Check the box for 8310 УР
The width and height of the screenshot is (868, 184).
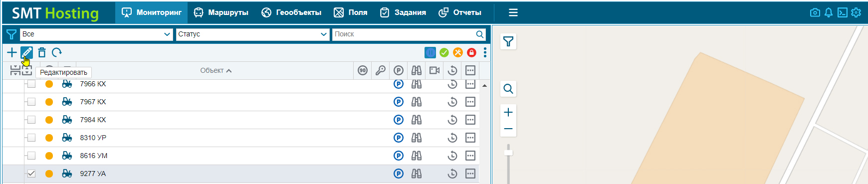[31, 138]
